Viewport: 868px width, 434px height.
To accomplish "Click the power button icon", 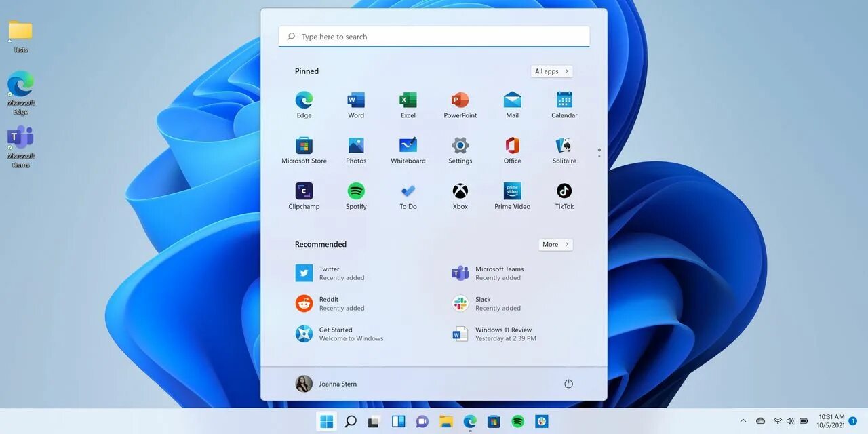I will (568, 384).
